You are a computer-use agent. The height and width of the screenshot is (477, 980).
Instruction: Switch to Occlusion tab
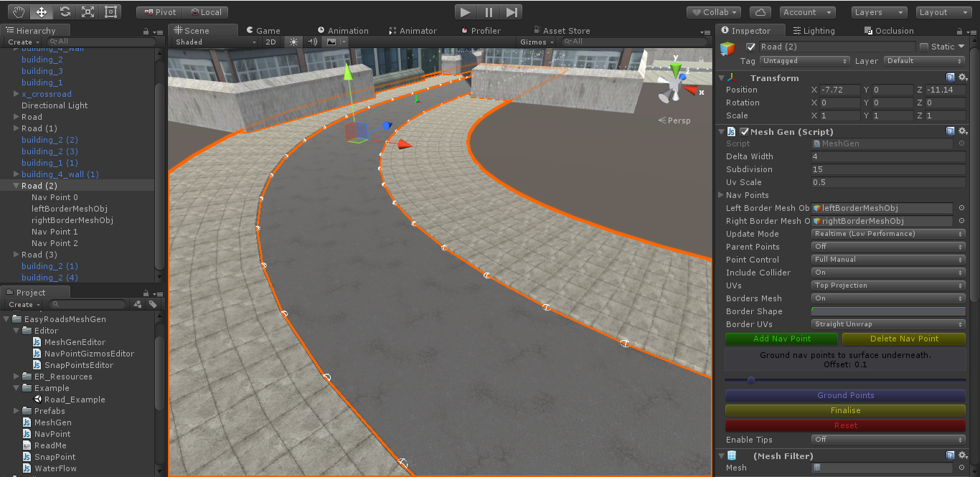889,31
